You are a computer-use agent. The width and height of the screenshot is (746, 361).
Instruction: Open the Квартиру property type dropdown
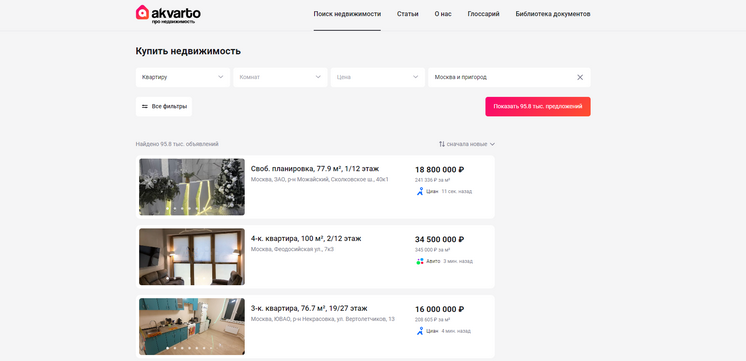(183, 77)
